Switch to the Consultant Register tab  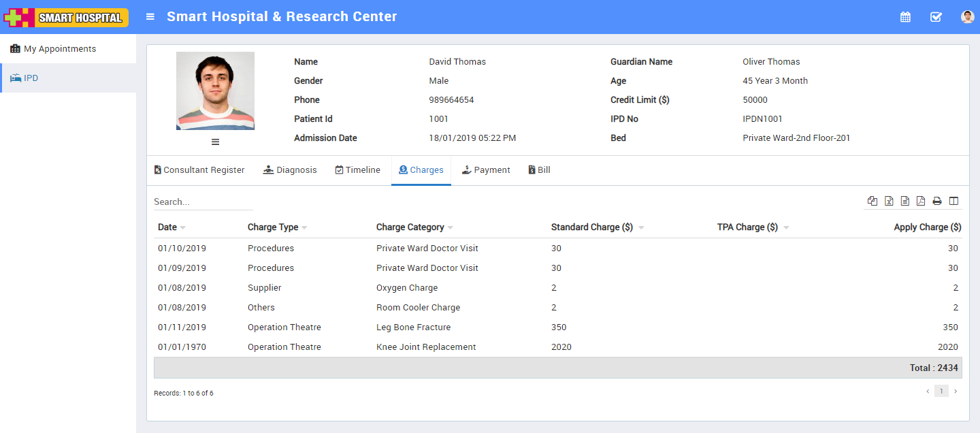(199, 170)
